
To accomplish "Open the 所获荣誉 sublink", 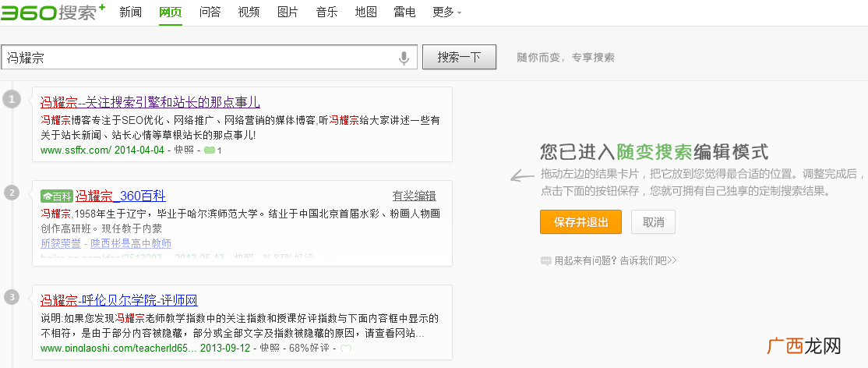I will [x=60, y=243].
